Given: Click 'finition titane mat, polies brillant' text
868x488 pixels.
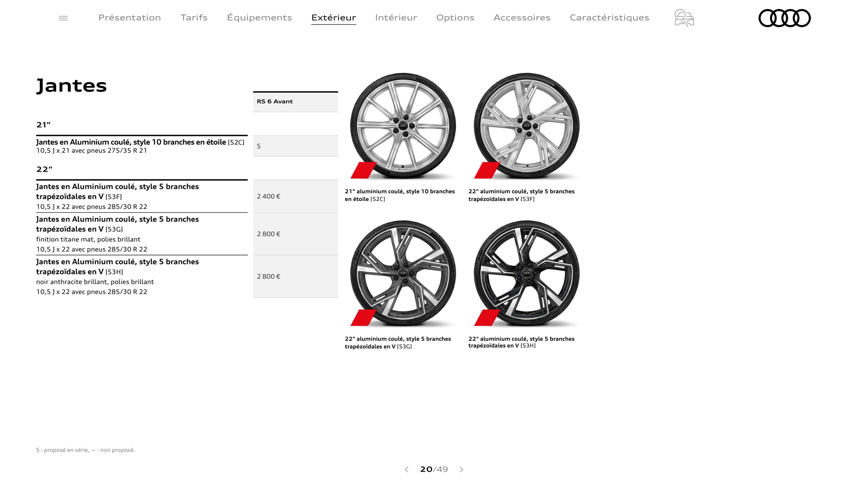Looking at the screenshot, I should (x=88, y=240).
